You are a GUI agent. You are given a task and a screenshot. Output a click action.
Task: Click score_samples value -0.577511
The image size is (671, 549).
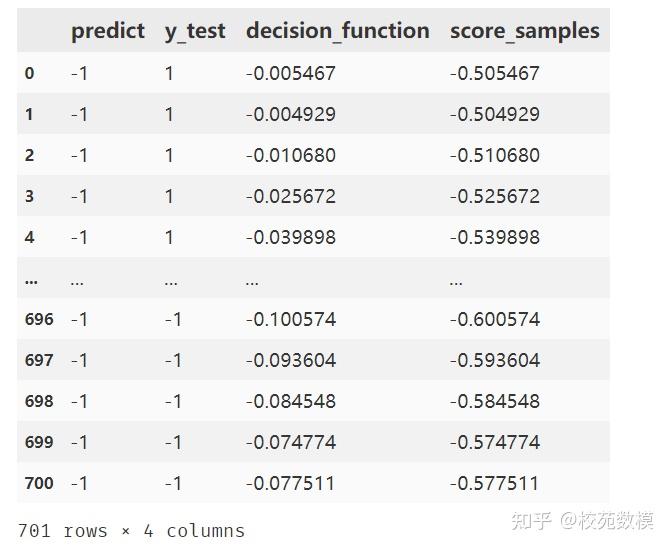(x=494, y=483)
